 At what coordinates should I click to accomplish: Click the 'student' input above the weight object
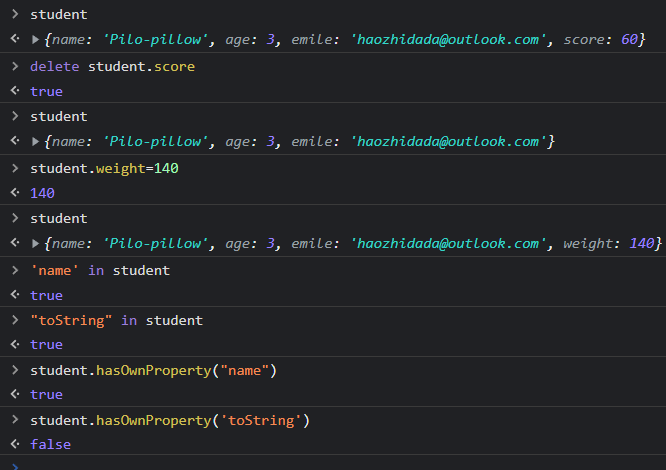59,219
